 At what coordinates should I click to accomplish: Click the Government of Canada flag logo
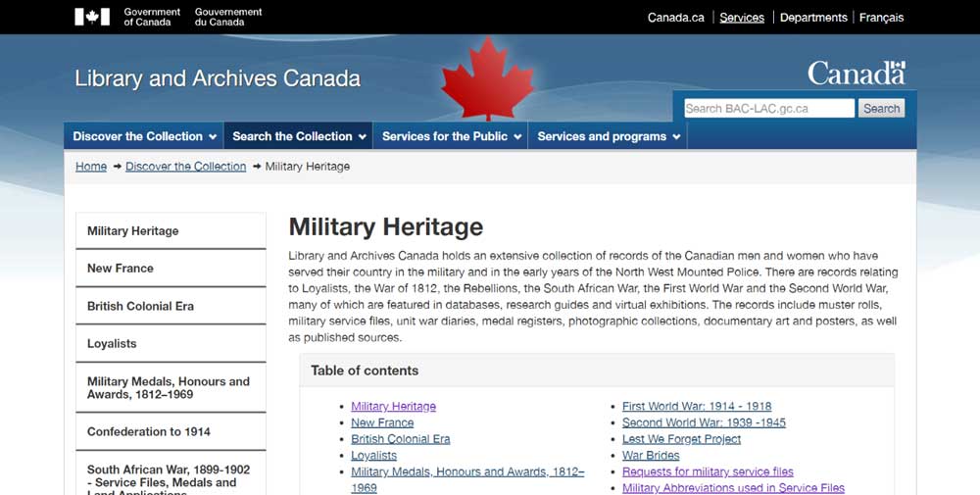(x=92, y=17)
